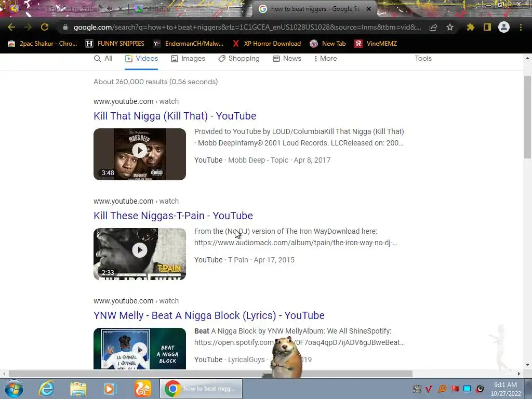The height and width of the screenshot is (399, 532).
Task: View site info via the padlock icon
Action: pos(65,27)
